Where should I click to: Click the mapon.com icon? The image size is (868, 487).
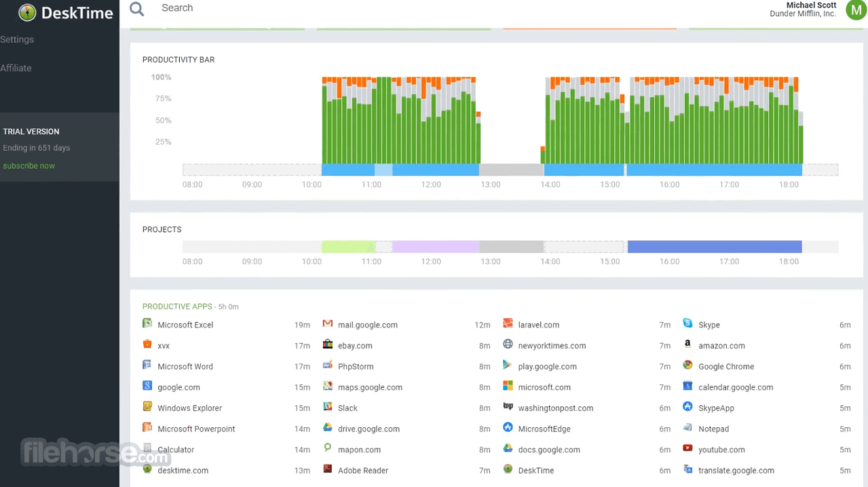point(328,448)
